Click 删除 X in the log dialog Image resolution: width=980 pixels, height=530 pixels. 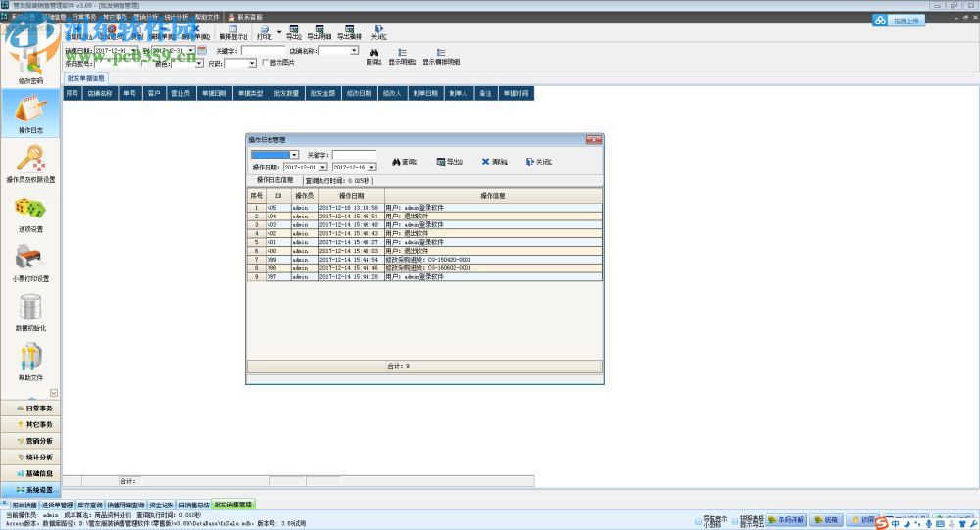click(x=494, y=162)
